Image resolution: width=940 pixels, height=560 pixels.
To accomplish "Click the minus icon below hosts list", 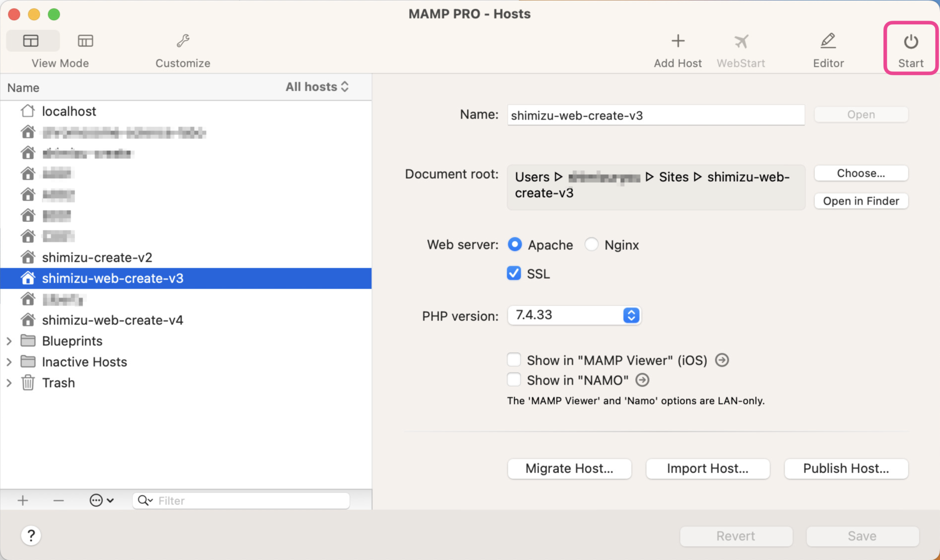I will click(58, 500).
